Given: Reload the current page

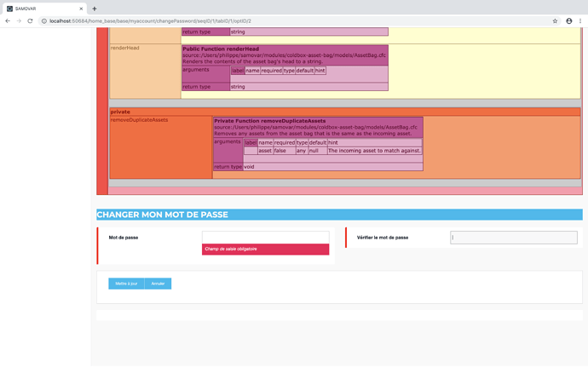Looking at the screenshot, I should click(x=30, y=20).
